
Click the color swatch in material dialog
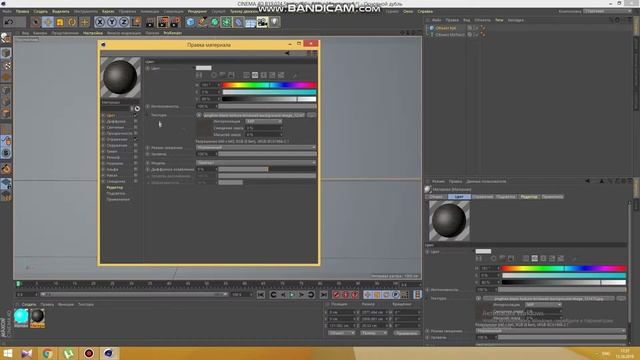click(x=204, y=68)
